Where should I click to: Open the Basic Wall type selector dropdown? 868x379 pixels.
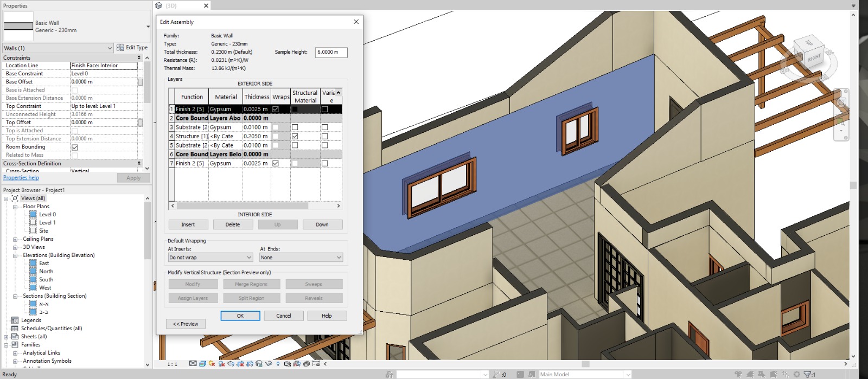tap(148, 27)
